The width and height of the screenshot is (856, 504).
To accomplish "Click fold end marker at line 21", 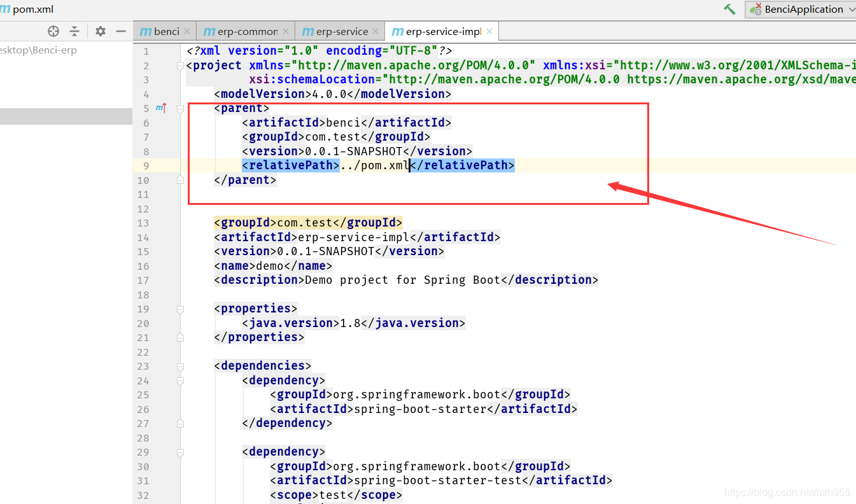I will tap(180, 337).
